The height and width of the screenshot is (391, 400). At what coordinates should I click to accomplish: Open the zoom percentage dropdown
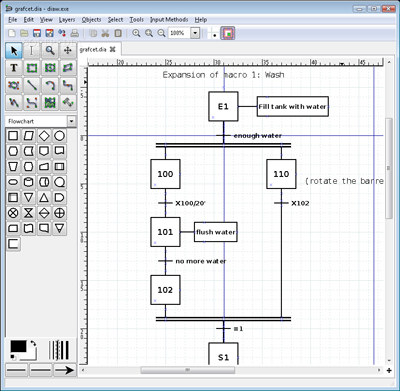coord(195,33)
